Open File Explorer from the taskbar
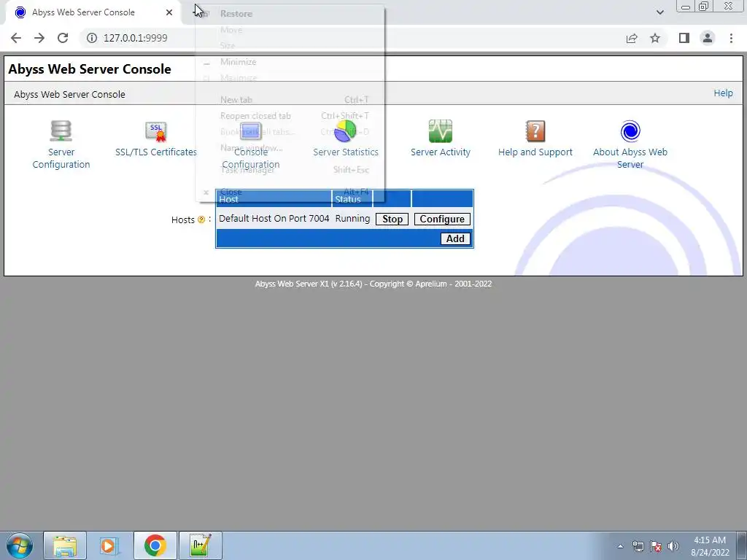 (65, 545)
